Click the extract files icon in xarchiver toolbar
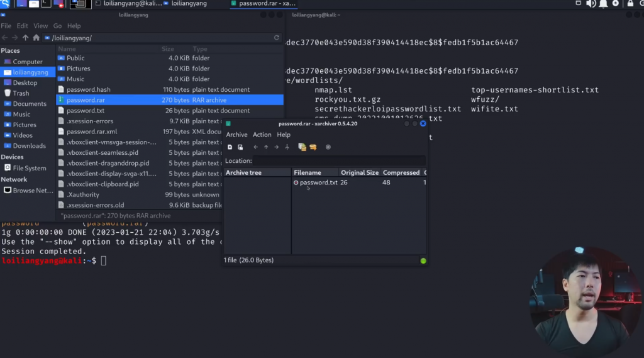 tap(313, 147)
